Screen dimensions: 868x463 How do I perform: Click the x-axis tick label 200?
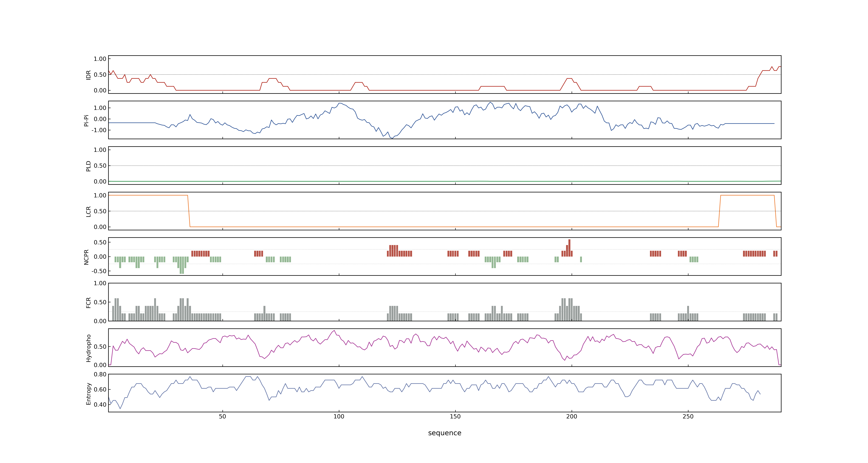tap(571, 416)
